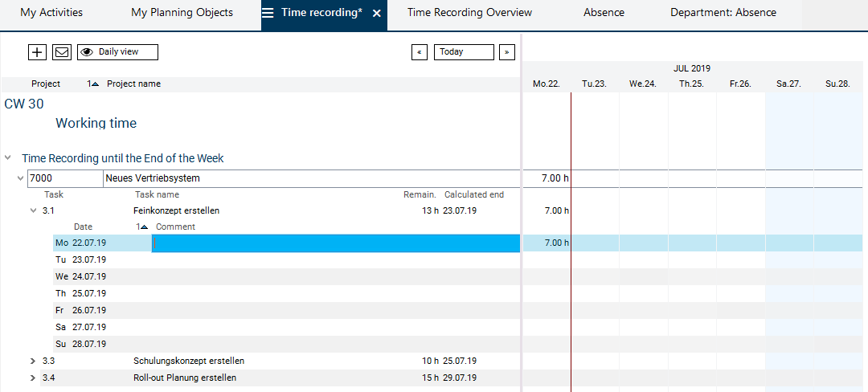Expand task 3.3 Schulungskonzept erstellen
The width and height of the screenshot is (868, 392).
[33, 361]
